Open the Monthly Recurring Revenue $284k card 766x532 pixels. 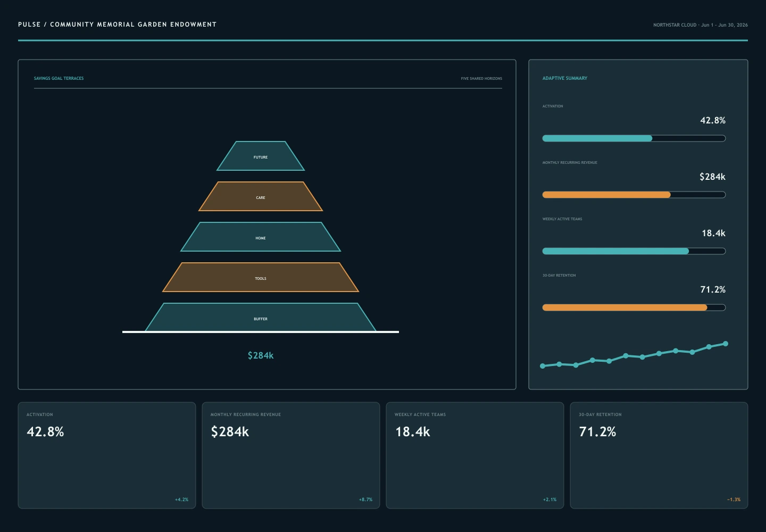(291, 455)
